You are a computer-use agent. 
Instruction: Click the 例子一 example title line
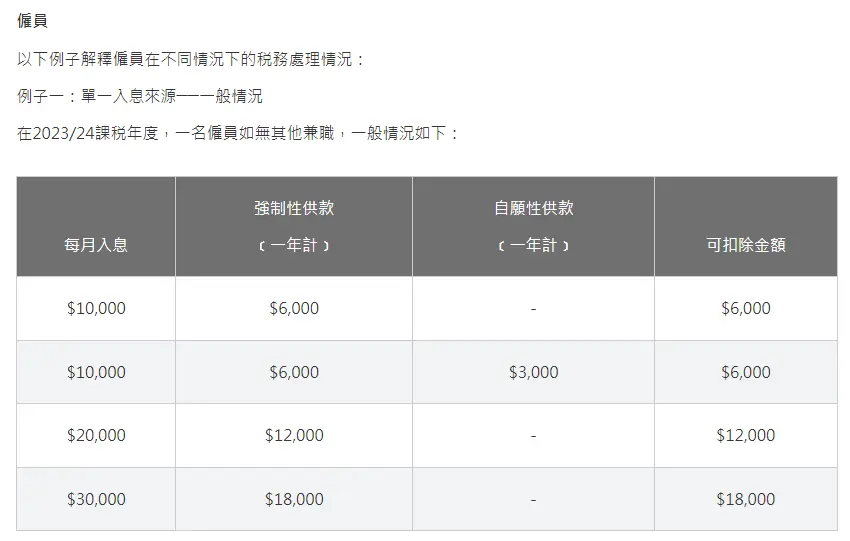140,96
